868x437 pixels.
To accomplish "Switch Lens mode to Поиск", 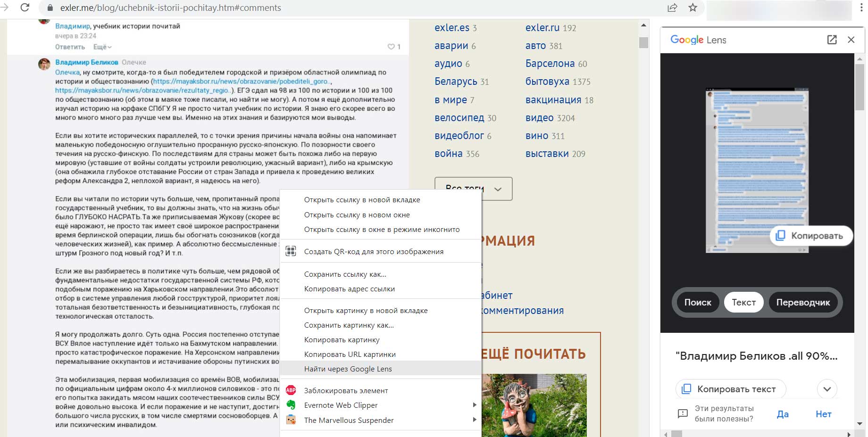I will pyautogui.click(x=697, y=302).
